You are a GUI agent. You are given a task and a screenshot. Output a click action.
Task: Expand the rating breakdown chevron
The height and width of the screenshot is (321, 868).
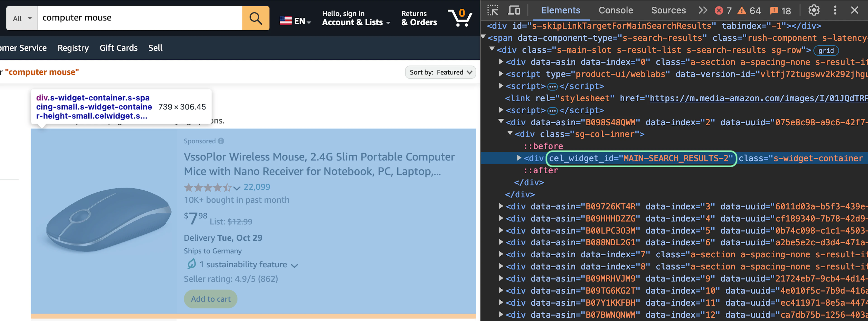236,188
